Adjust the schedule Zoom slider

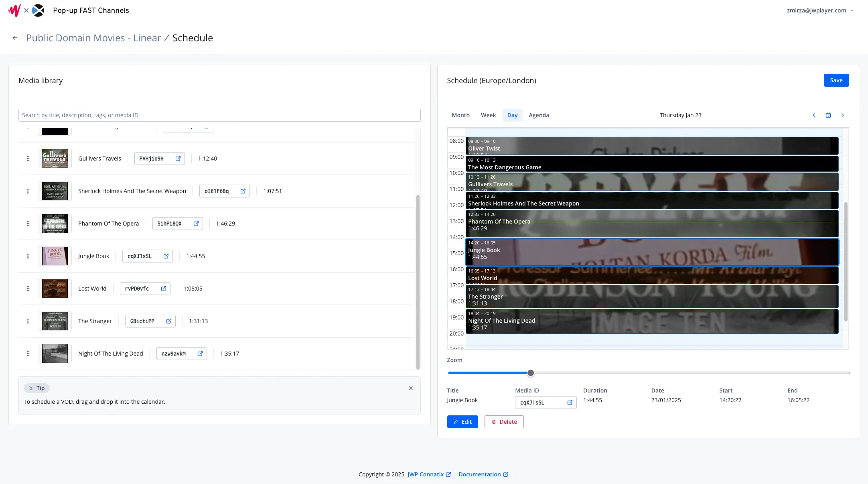tap(530, 373)
